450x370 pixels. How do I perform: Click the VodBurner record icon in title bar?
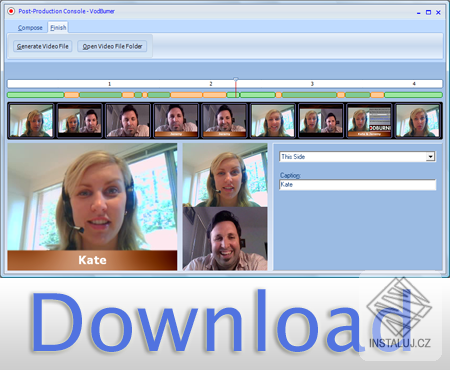(11, 11)
